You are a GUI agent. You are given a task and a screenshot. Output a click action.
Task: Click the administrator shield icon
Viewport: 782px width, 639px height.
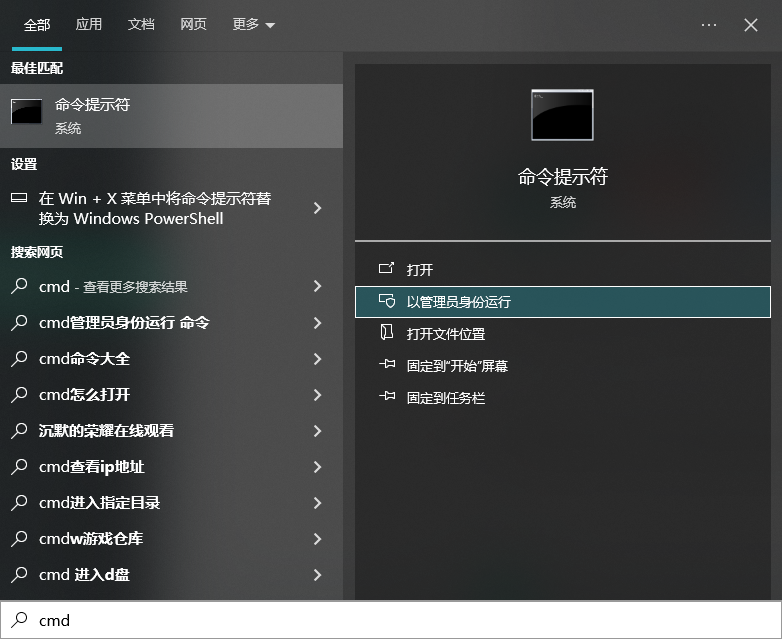click(x=387, y=302)
